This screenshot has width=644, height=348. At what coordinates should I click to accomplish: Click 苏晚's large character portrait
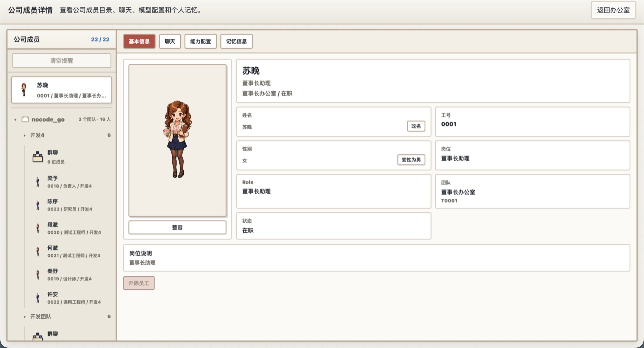pyautogui.click(x=178, y=140)
